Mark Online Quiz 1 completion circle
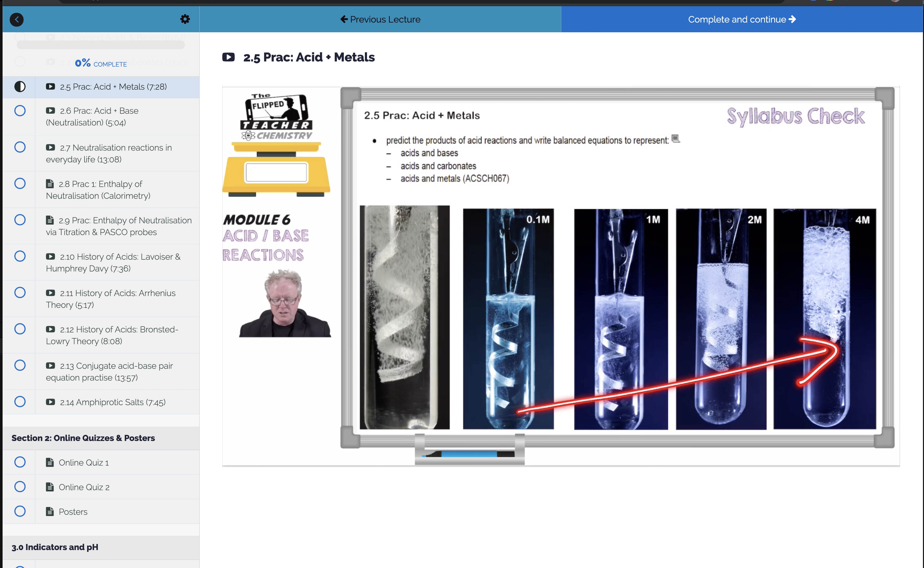 [x=20, y=462]
